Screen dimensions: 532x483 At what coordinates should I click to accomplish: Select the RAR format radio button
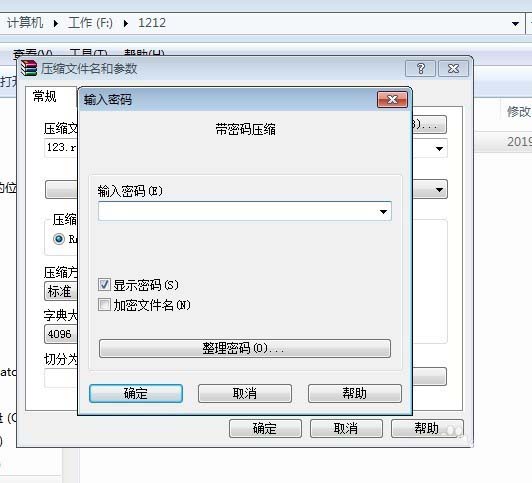pyautogui.click(x=59, y=239)
